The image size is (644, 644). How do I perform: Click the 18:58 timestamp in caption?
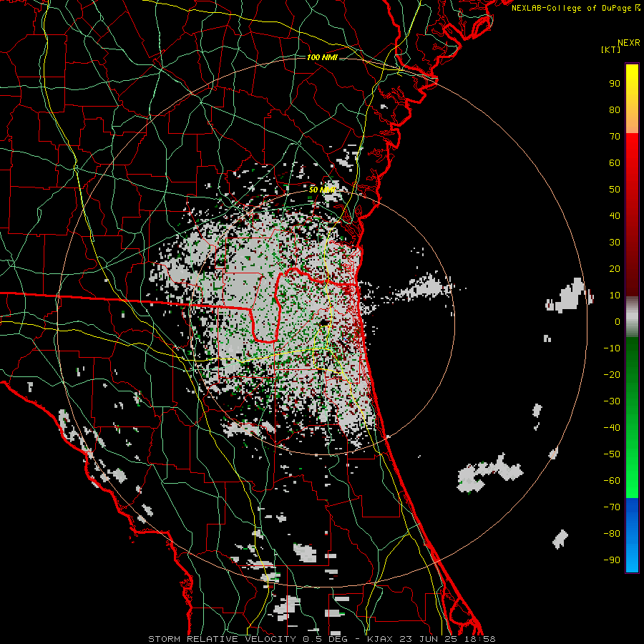tap(480, 639)
